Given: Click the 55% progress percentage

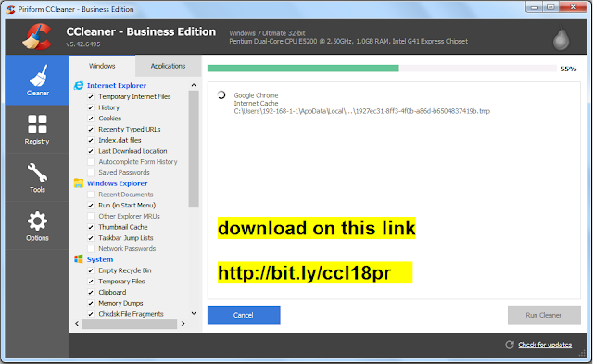Looking at the screenshot, I should (568, 69).
